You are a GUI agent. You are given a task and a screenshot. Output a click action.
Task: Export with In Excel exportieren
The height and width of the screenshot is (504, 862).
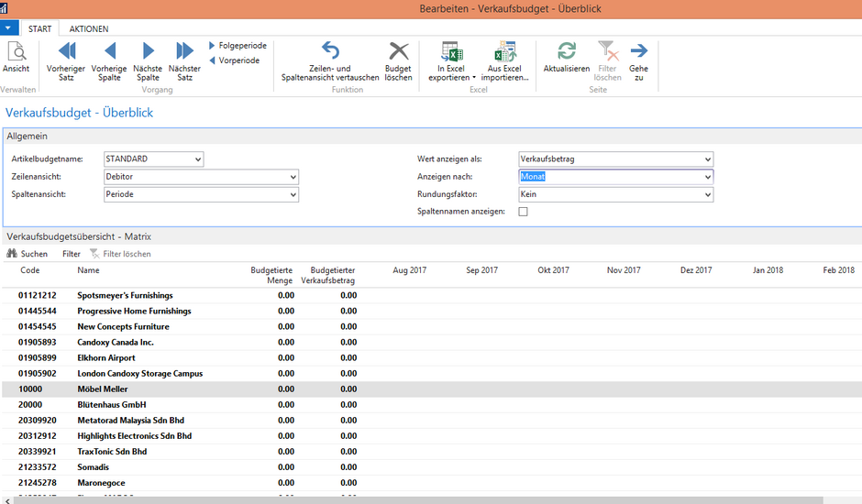tap(451, 61)
